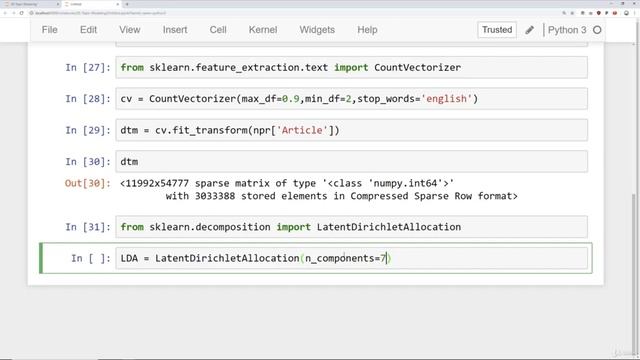Click into the LatentDirichletAllocation import cell
The width and height of the screenshot is (640, 360).
(351, 227)
